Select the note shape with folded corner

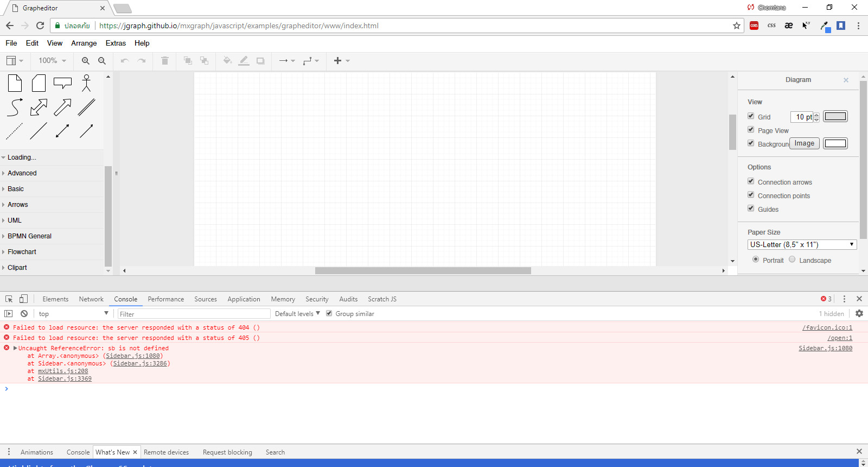pos(15,83)
